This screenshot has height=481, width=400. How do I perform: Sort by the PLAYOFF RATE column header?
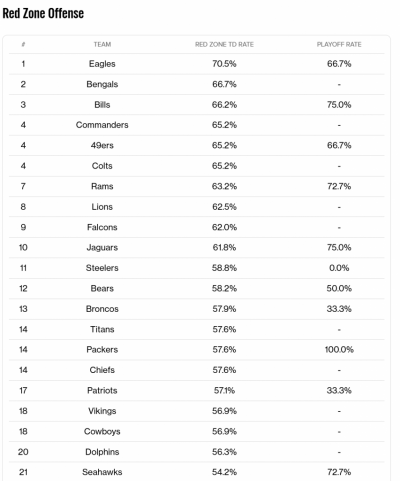click(339, 44)
